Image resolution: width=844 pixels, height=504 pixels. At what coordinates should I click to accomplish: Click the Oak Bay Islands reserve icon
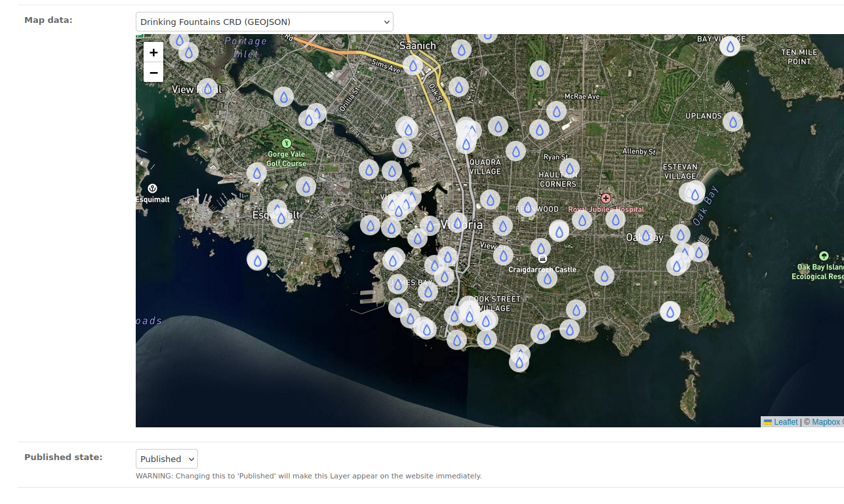[824, 256]
